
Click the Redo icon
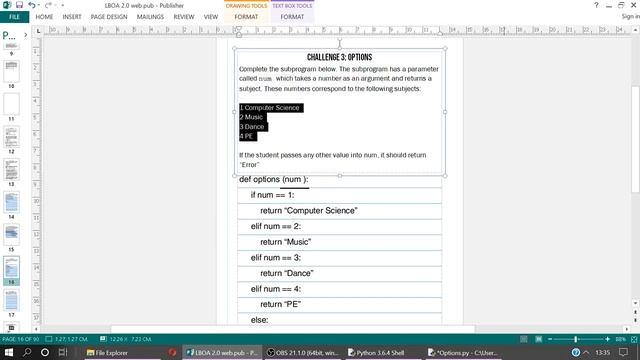tap(48, 5)
